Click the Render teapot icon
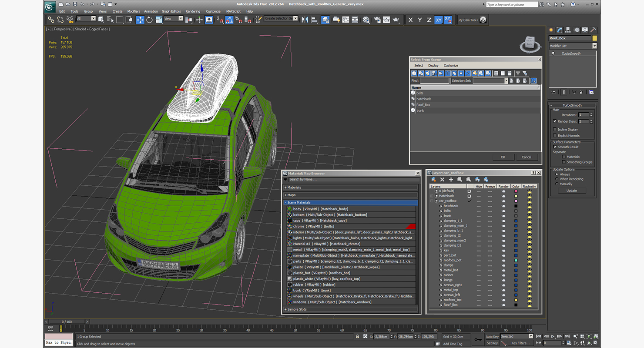 pyautogui.click(x=396, y=20)
